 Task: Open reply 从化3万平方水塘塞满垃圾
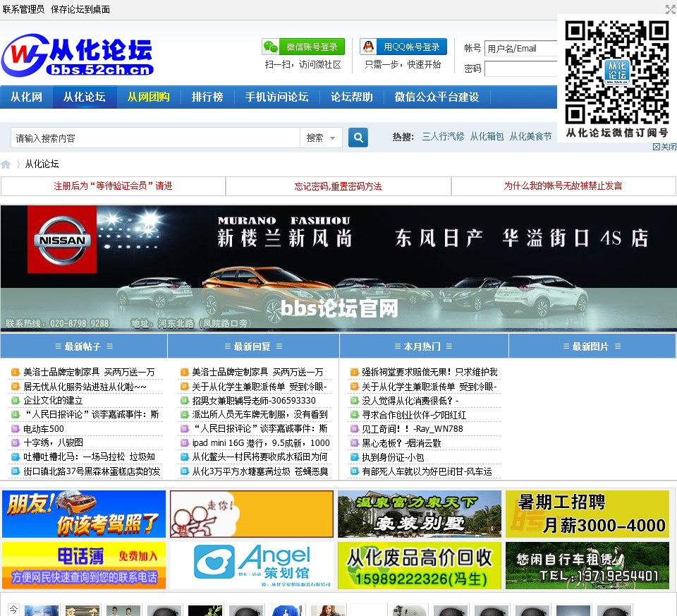pyautogui.click(x=260, y=471)
